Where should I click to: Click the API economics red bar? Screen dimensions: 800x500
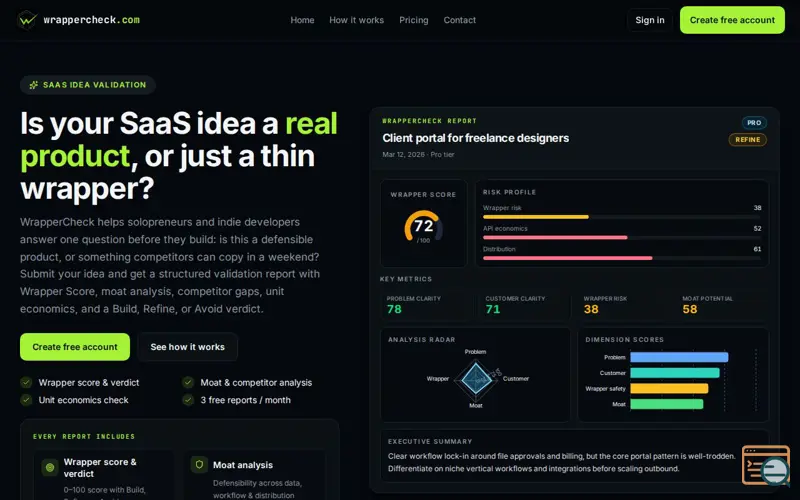[x=555, y=237]
